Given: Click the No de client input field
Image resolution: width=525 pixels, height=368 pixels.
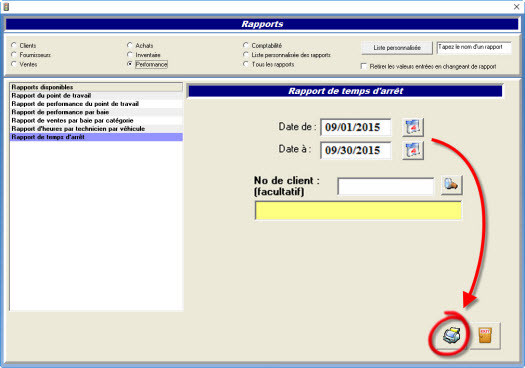Looking at the screenshot, I should [x=385, y=186].
